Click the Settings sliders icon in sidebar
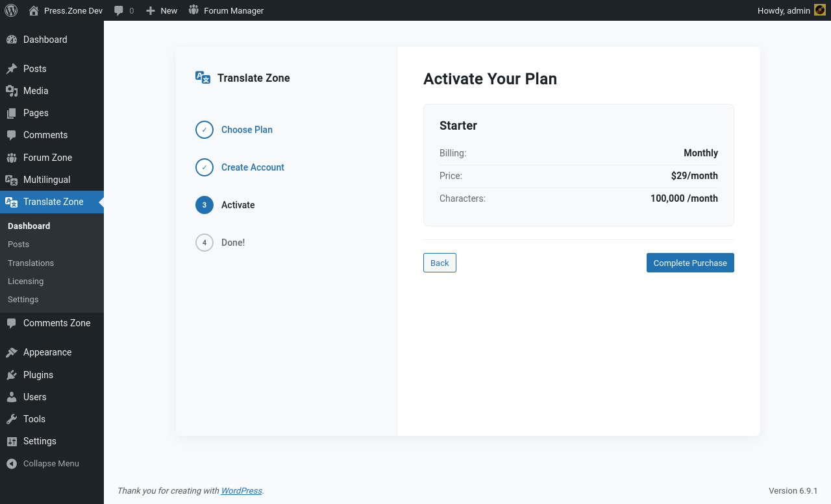 click(12, 441)
